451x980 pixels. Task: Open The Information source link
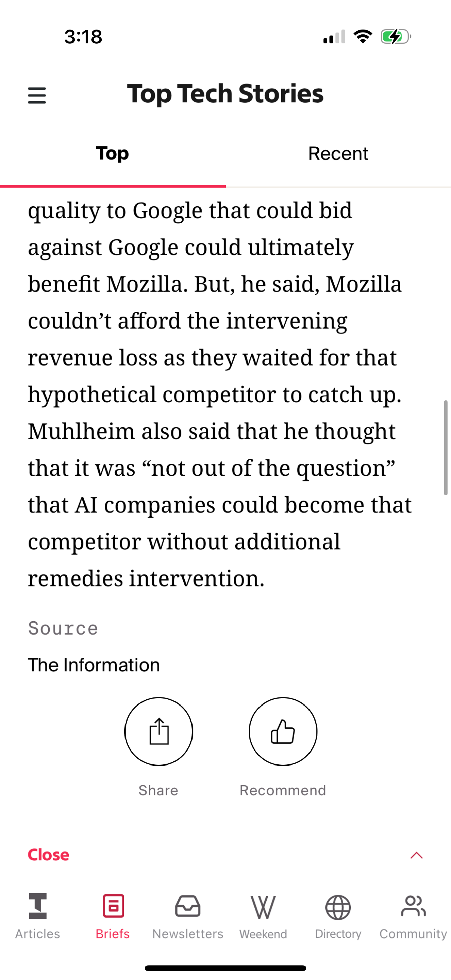(x=93, y=665)
